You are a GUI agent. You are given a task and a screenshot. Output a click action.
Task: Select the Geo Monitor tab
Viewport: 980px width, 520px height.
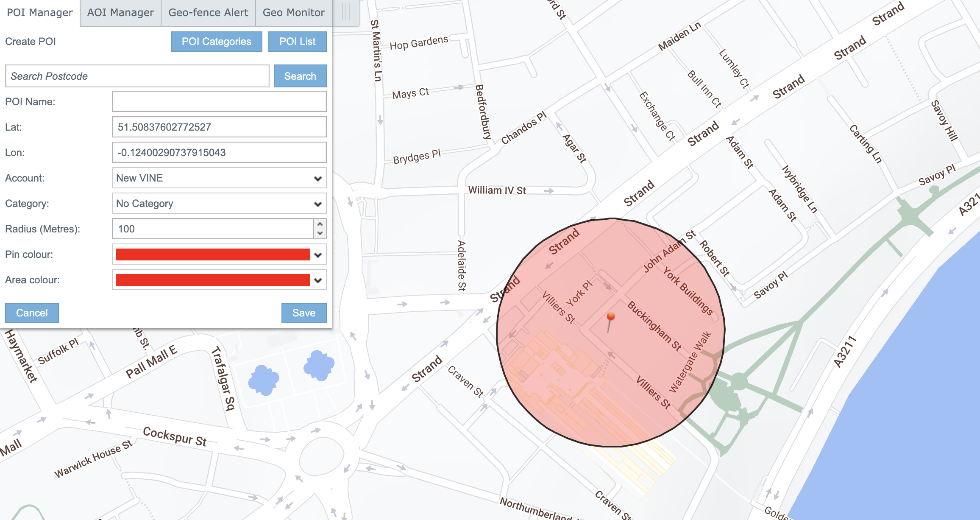pyautogui.click(x=294, y=13)
